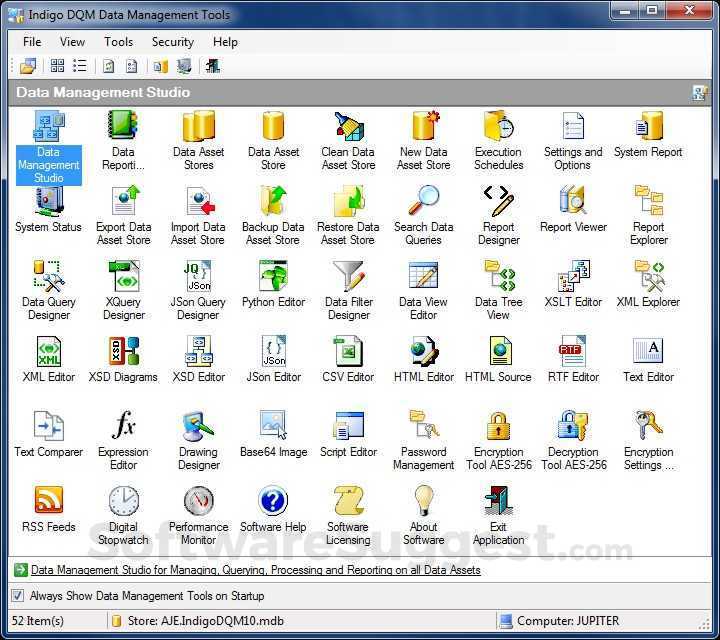Open the Expression Editor
The image size is (720, 640).
point(123,440)
